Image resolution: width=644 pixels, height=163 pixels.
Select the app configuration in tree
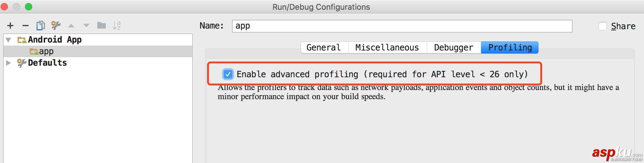point(46,51)
